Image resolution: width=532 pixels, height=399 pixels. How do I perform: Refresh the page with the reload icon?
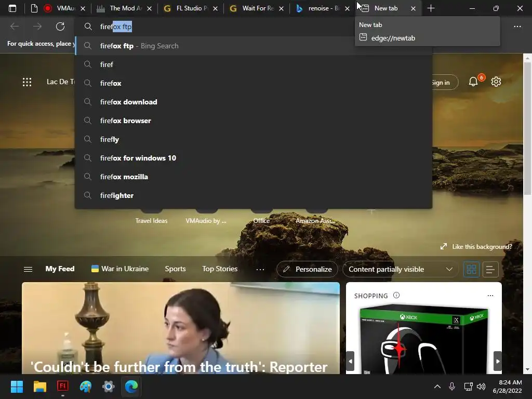point(60,26)
